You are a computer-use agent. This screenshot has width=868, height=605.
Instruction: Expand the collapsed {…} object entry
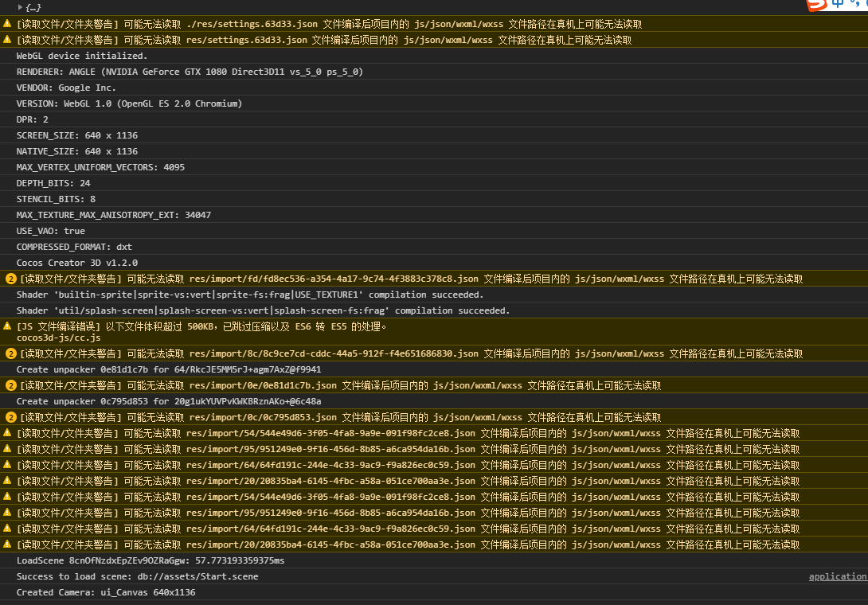(x=21, y=7)
